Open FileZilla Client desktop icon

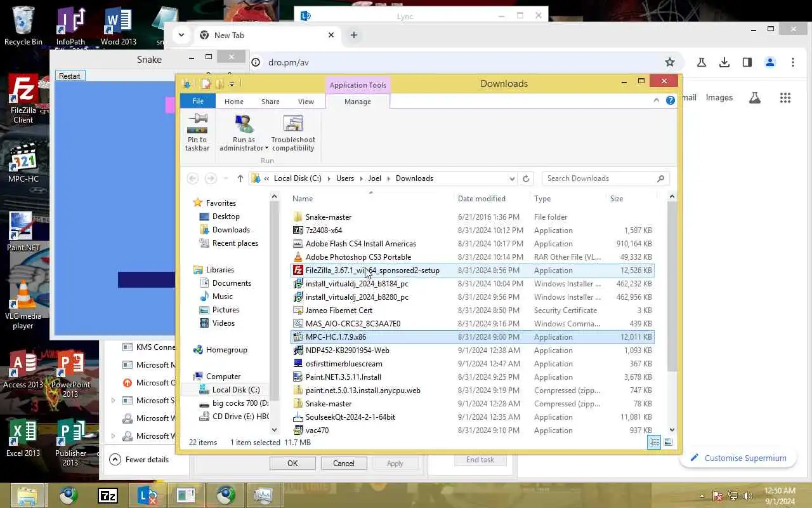(23, 99)
